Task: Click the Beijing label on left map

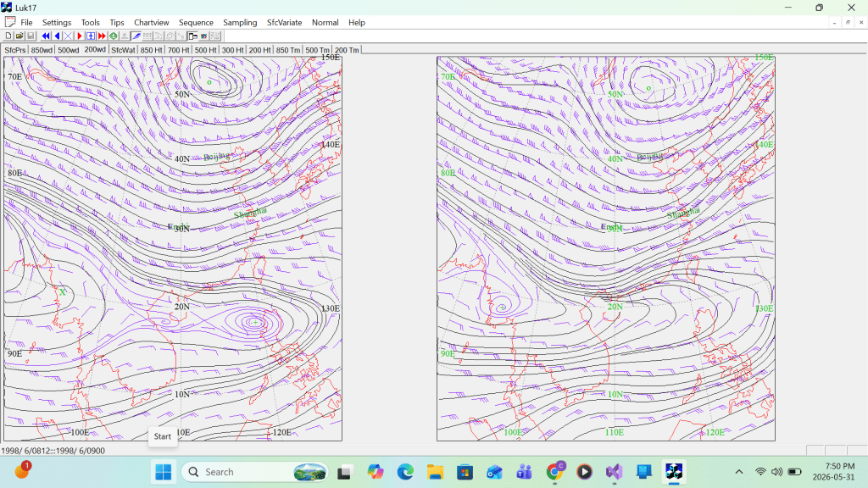Action: tap(216, 157)
